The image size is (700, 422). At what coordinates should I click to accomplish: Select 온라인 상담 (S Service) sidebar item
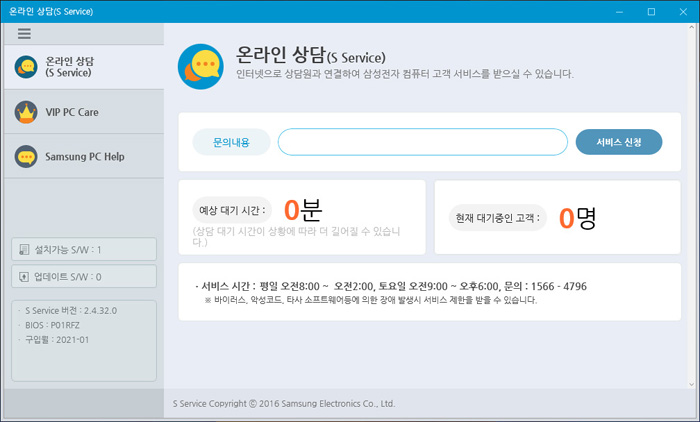point(84,67)
